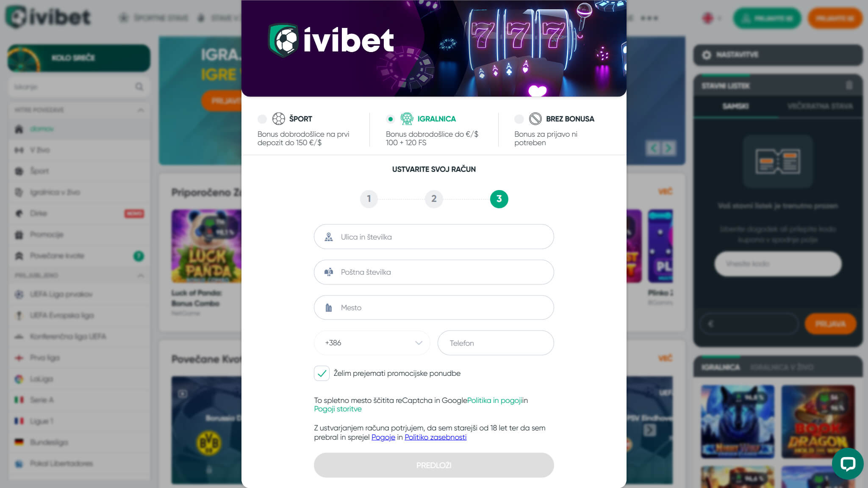The width and height of the screenshot is (868, 488).
Task: Click the Predloži submit button
Action: click(x=434, y=466)
